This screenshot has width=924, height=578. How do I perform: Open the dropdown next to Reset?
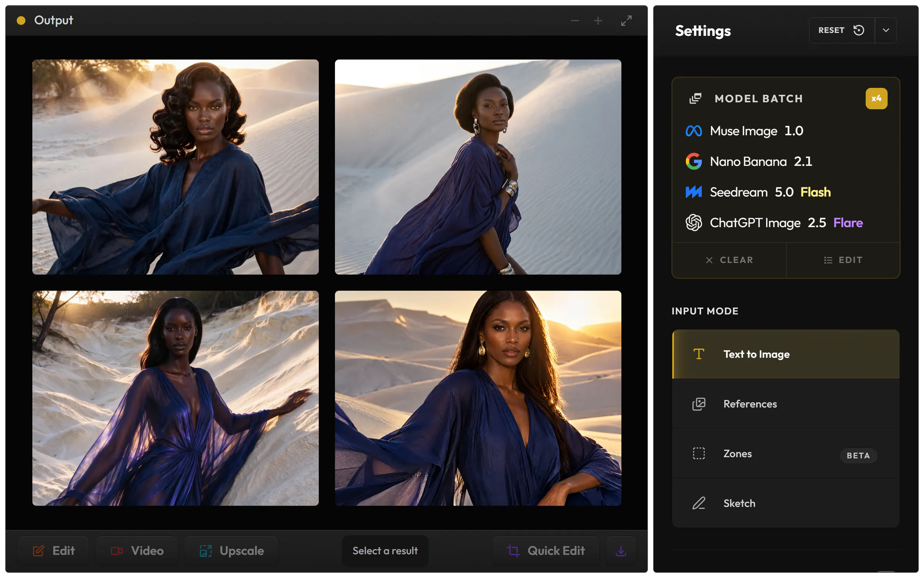(885, 30)
